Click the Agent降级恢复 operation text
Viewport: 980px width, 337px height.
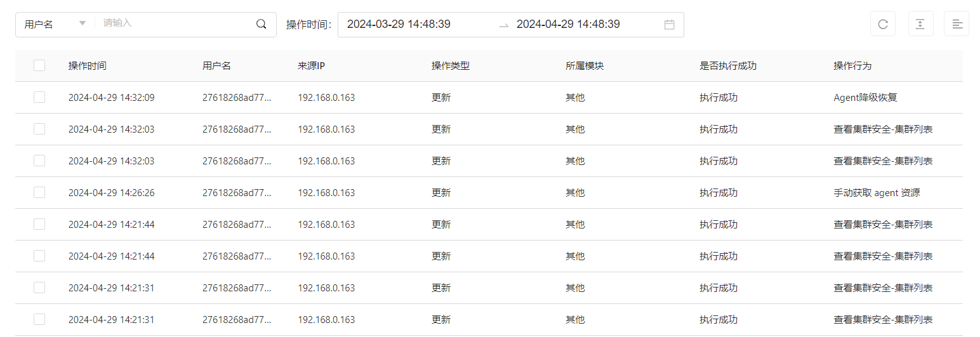(865, 98)
